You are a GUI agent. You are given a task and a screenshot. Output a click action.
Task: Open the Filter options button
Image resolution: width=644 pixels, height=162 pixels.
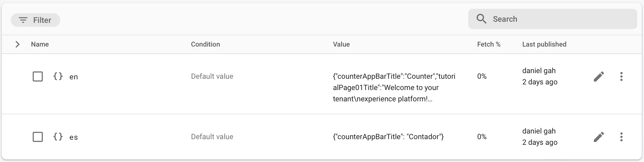tap(35, 20)
